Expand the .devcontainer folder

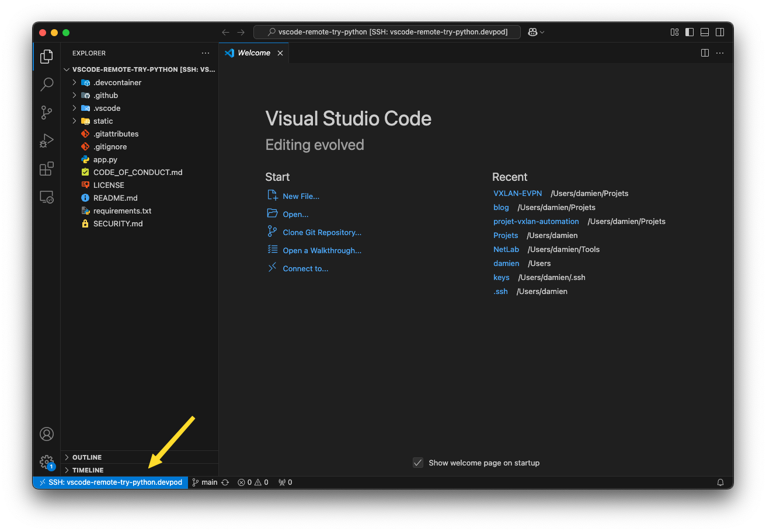pos(74,82)
